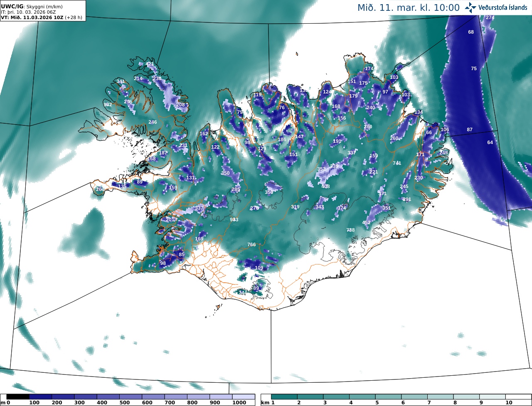532x406 pixels.
Task: Select the title 'Mið. 11. mar. kl. 10:00'
Action: pyautogui.click(x=409, y=7)
